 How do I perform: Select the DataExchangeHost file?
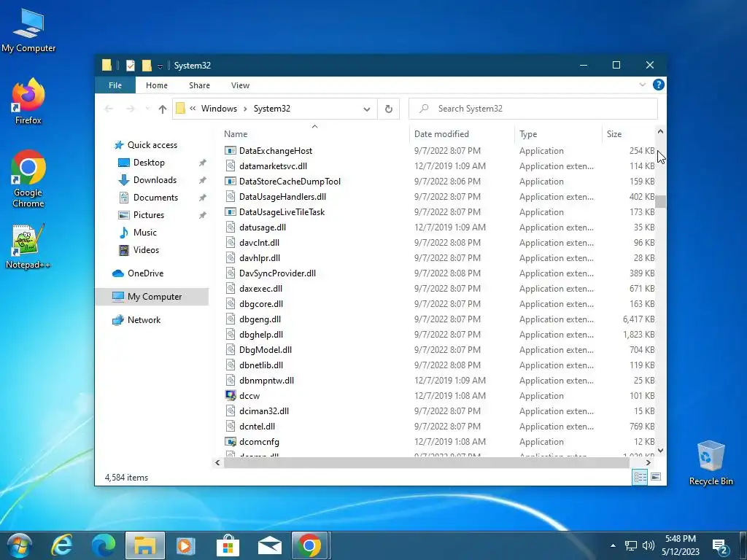[x=275, y=151]
